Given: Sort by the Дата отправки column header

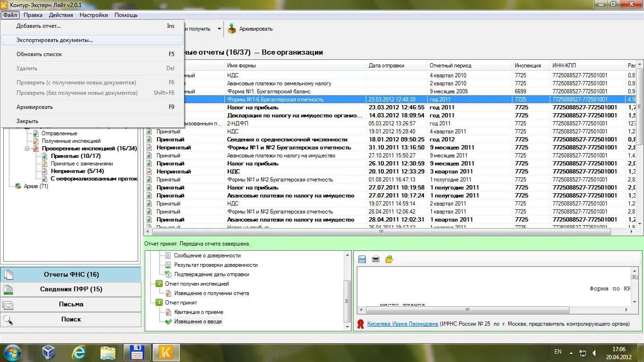Looking at the screenshot, I should click(396, 66).
